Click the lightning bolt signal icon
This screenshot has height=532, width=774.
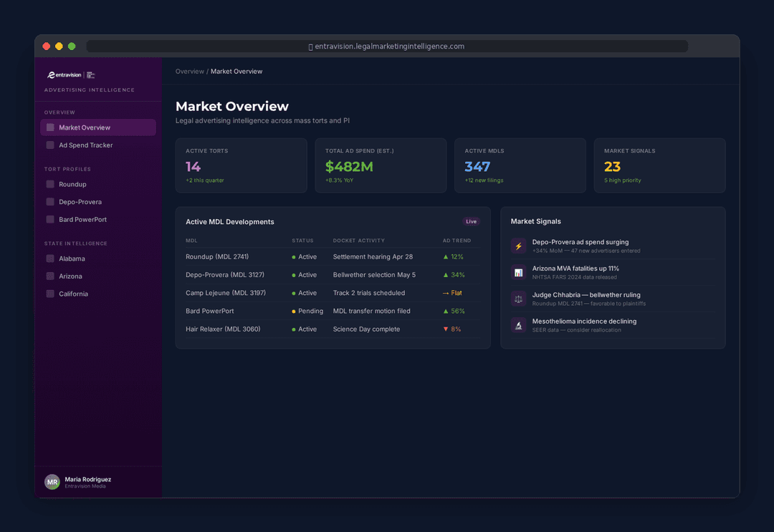tap(518, 246)
